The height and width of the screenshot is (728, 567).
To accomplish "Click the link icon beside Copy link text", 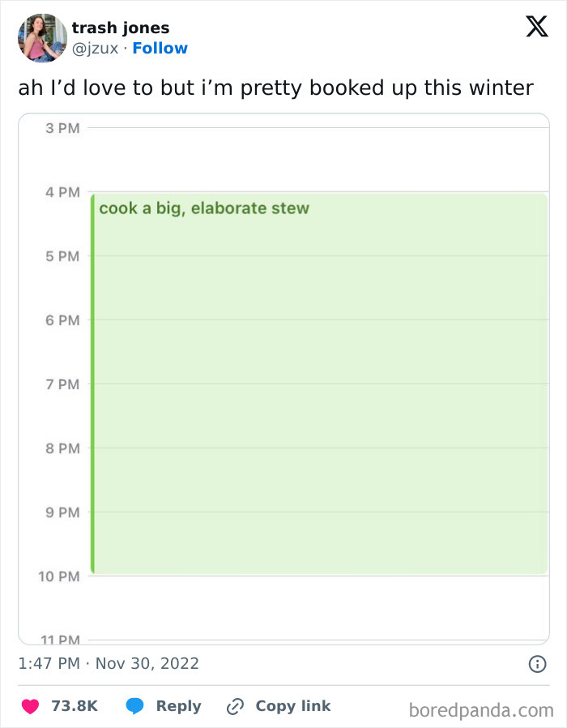I will 234,705.
